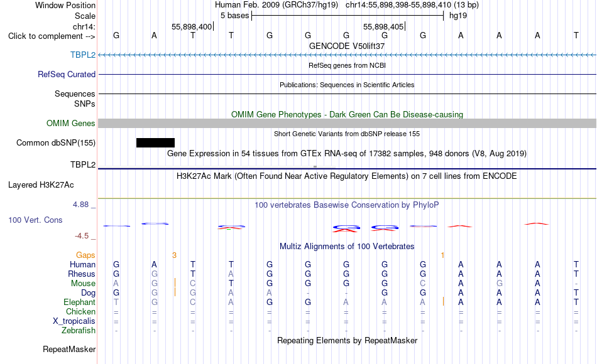Image resolution: width=597 pixels, height=364 pixels.
Task: Select the Layered H3K27Ac track label
Action: [41, 185]
